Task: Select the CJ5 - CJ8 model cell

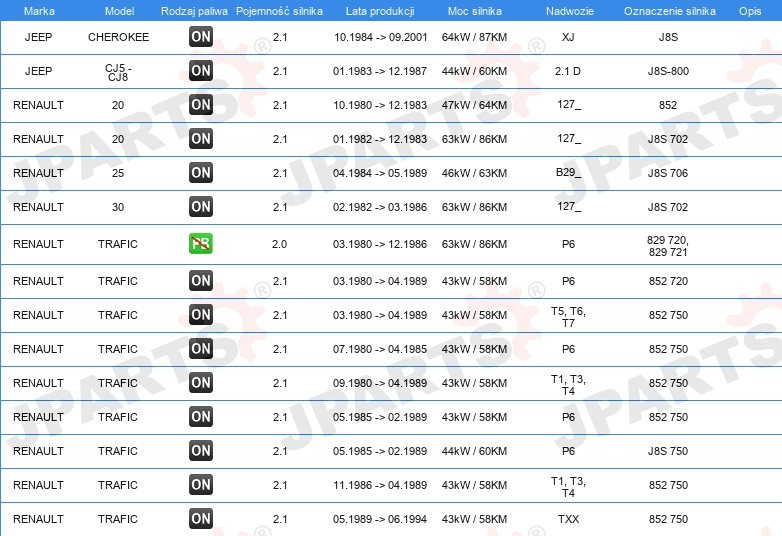Action: pos(118,72)
